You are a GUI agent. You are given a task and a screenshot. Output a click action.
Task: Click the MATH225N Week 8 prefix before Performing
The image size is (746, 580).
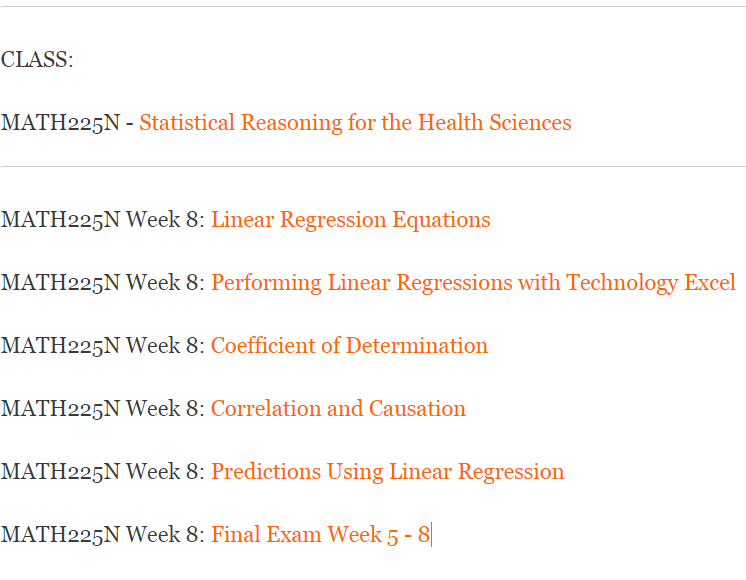tap(103, 283)
